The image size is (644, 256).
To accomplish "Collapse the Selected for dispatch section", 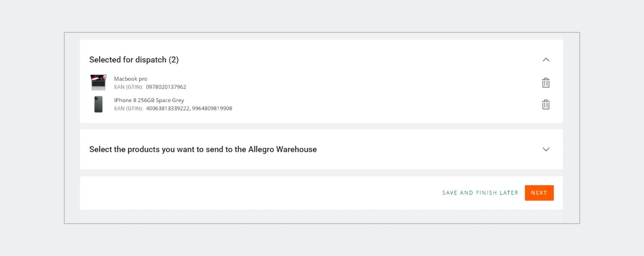I will 546,60.
